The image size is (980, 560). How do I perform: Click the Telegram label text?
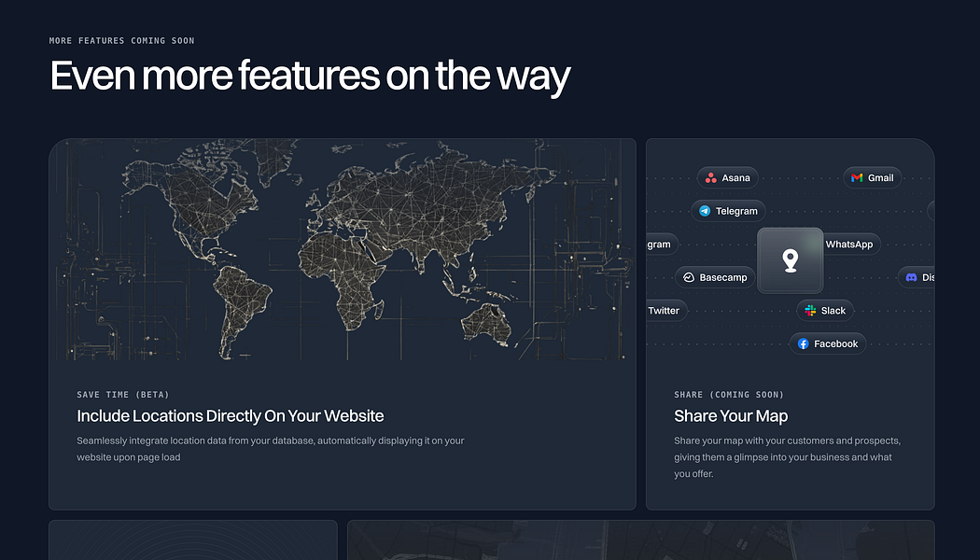[736, 211]
